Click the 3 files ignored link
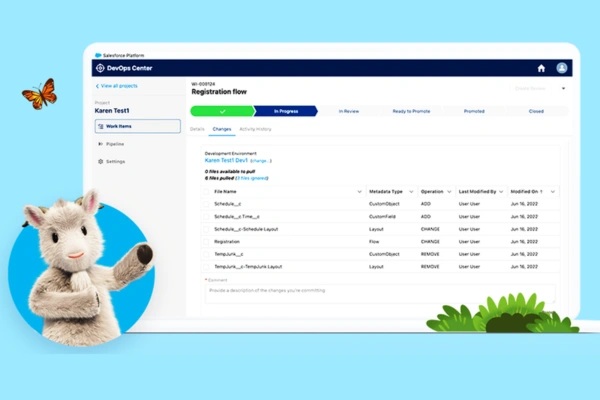600x400 pixels. point(251,178)
